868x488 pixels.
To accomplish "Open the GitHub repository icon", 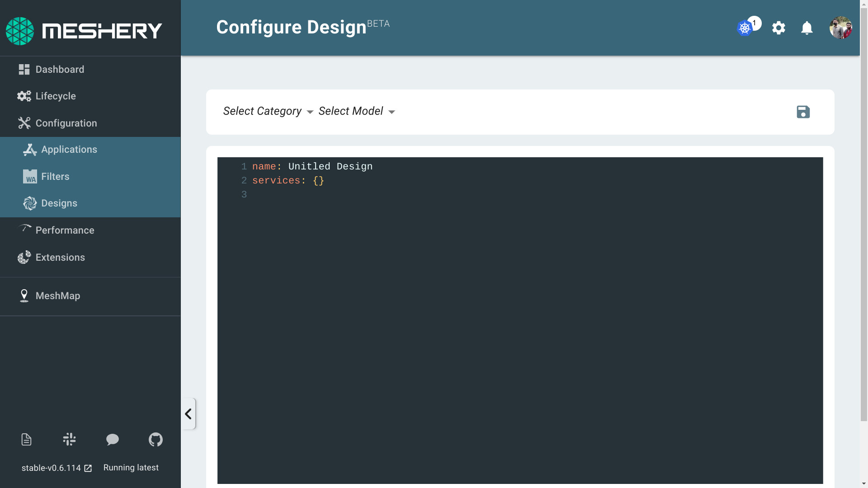I will (156, 439).
